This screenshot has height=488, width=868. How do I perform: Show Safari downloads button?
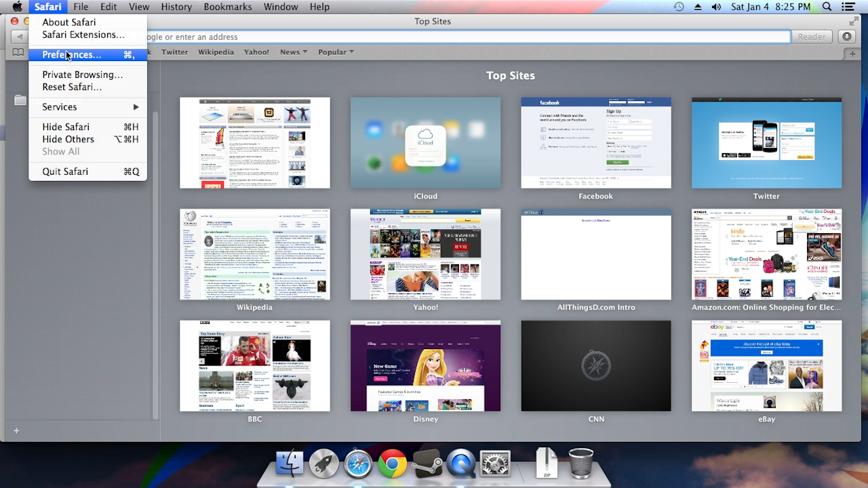846,37
